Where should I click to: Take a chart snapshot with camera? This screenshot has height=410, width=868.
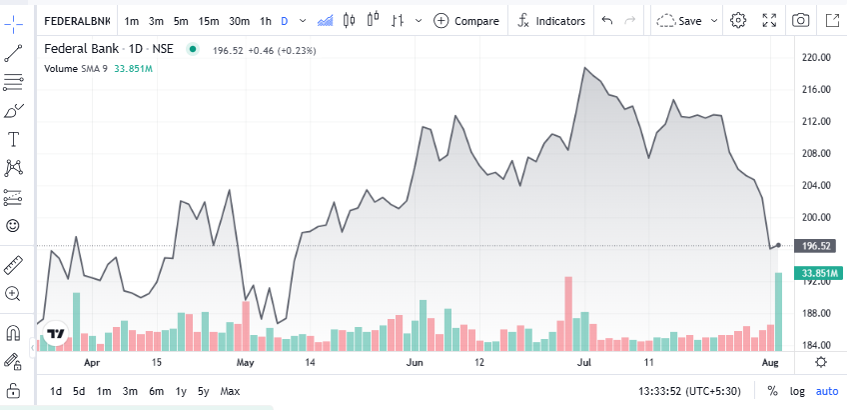800,21
